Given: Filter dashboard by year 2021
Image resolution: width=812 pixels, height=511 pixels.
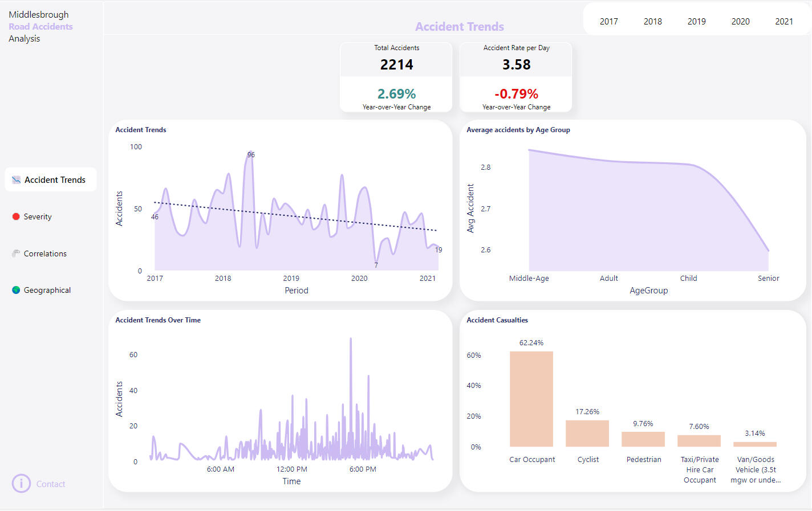Looking at the screenshot, I should pyautogui.click(x=784, y=22).
